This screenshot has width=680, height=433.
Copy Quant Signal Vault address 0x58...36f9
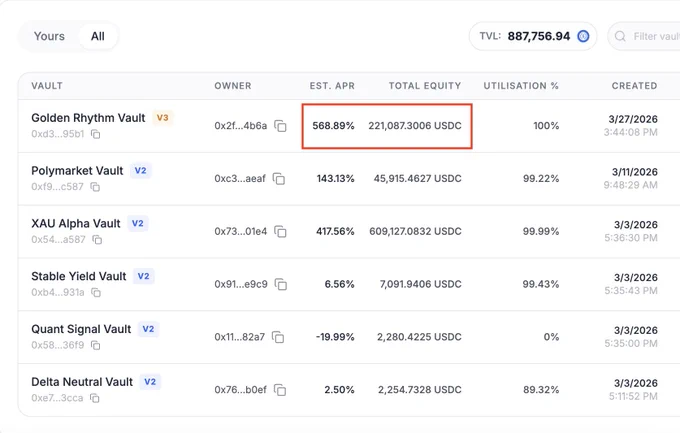tap(95, 345)
